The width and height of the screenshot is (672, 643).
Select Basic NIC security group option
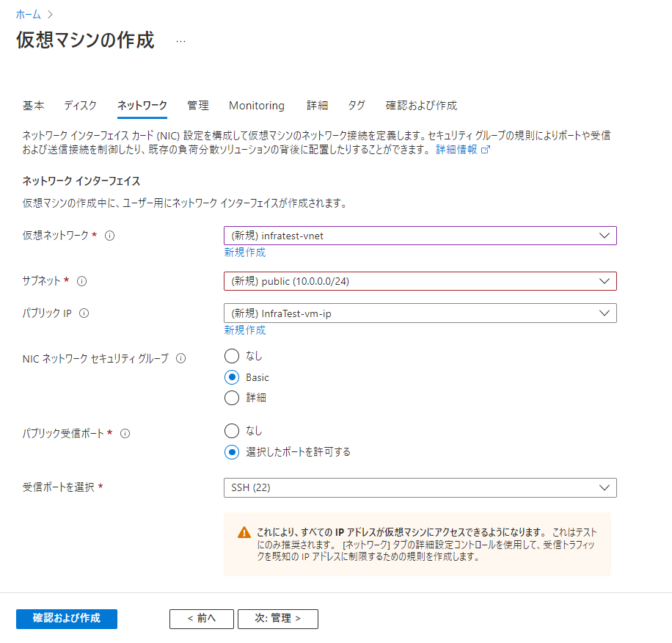232,378
